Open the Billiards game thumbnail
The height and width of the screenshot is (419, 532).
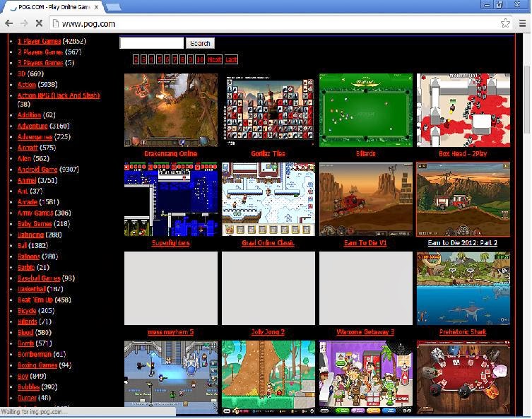(x=366, y=110)
